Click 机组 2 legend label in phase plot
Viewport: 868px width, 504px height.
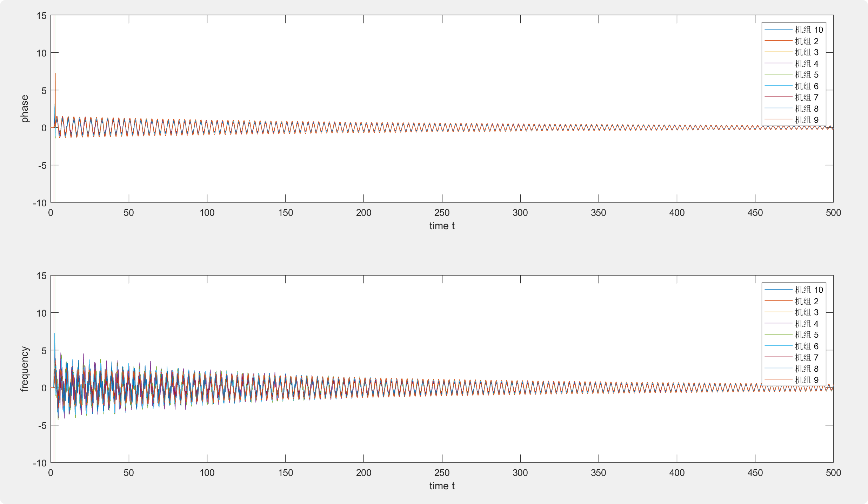(x=806, y=41)
